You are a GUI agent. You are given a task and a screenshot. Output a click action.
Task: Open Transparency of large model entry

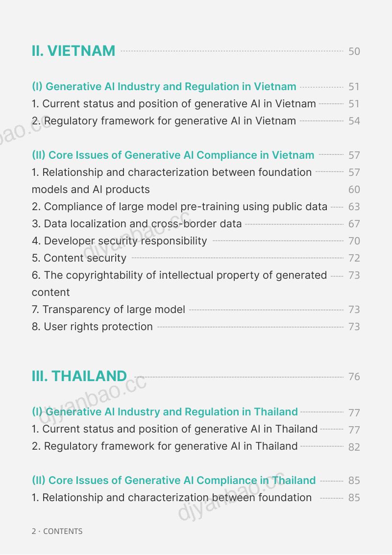(108, 310)
